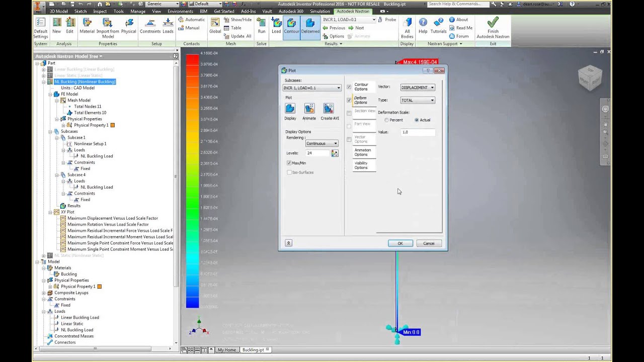The height and width of the screenshot is (362, 644).
Task: Open the 3D Model ribbon tab
Action: pos(58,11)
